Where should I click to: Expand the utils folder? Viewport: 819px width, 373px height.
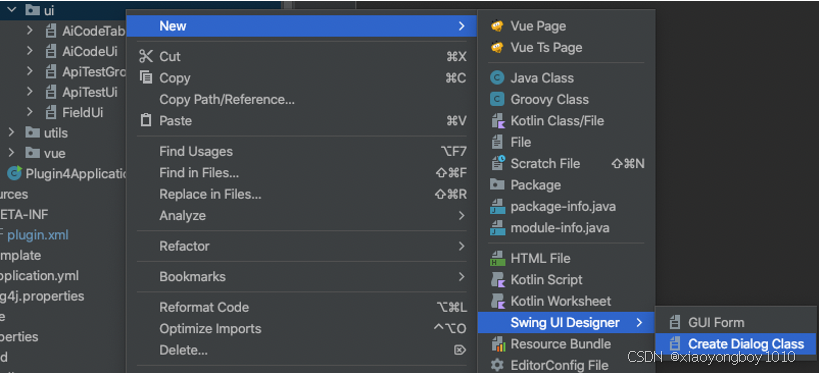11,133
